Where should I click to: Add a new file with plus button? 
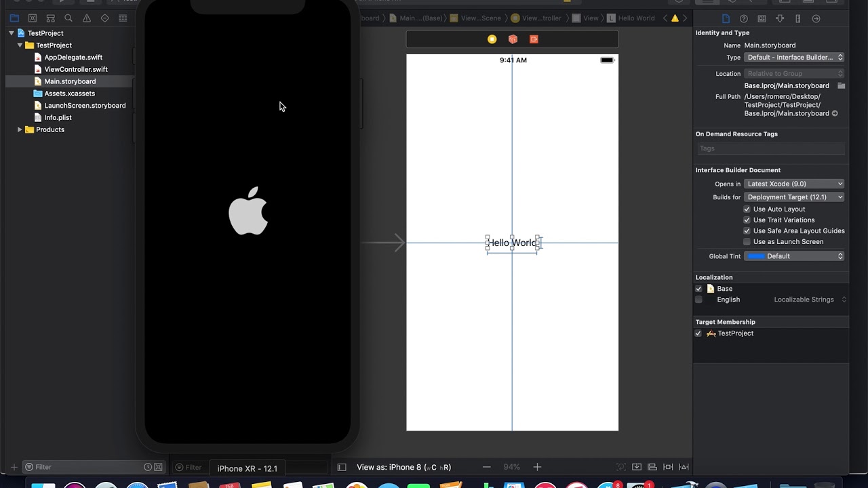[14, 467]
